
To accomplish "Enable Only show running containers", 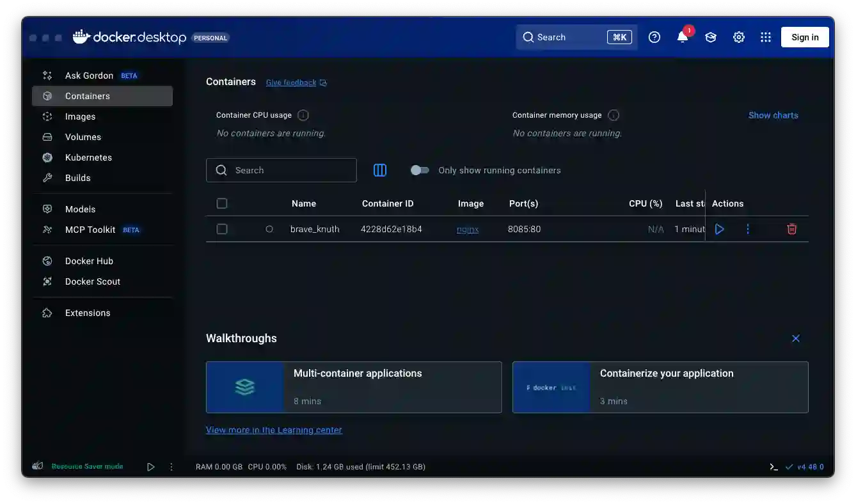I will point(420,170).
